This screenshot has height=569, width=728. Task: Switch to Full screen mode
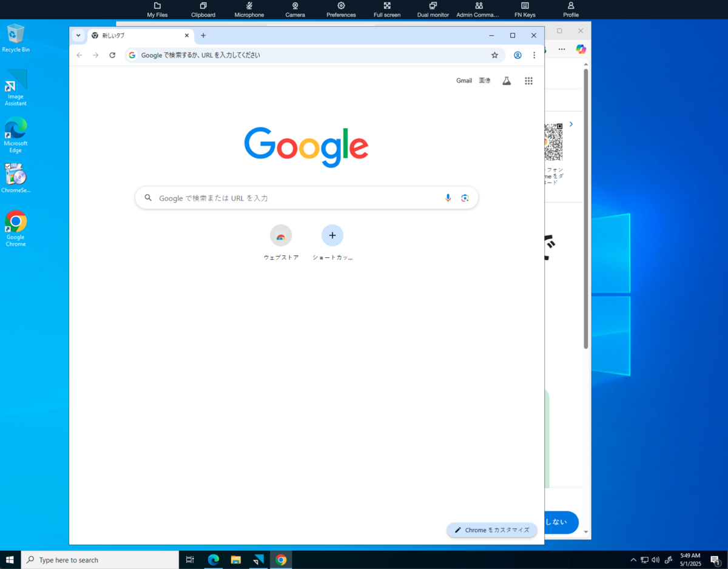(387, 9)
